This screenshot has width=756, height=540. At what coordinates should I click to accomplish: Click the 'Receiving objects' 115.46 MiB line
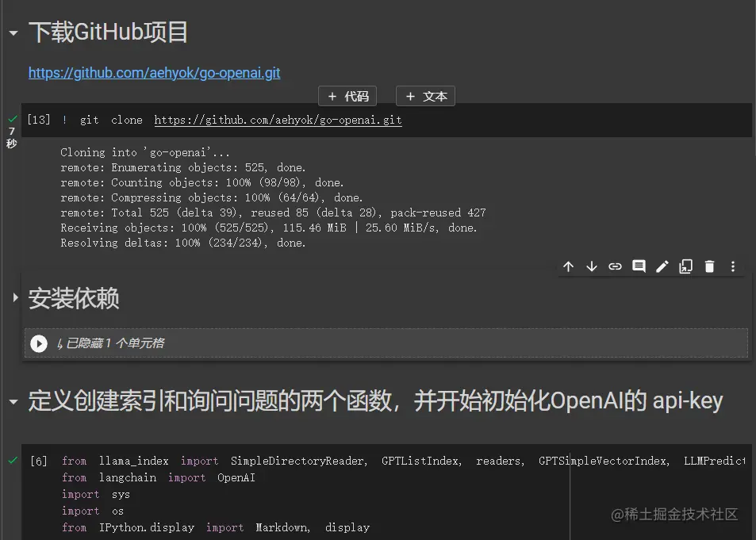(269, 228)
